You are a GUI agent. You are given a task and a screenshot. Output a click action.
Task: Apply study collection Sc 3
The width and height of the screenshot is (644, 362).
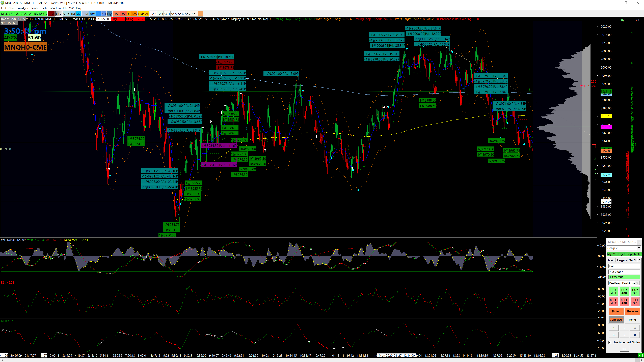(x=160, y=14)
